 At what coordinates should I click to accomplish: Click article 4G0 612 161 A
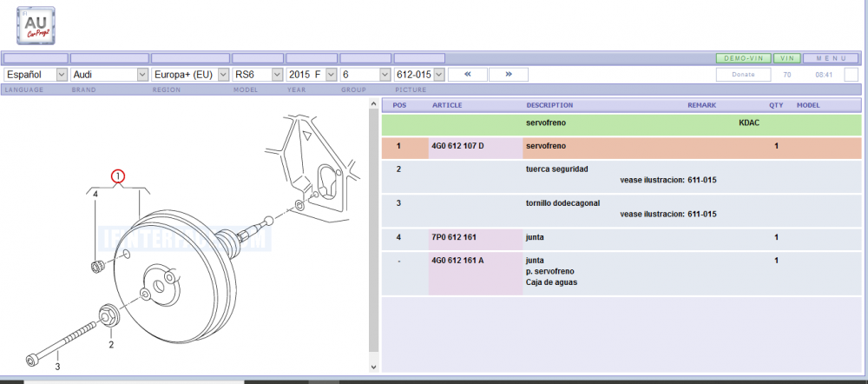[x=457, y=261]
